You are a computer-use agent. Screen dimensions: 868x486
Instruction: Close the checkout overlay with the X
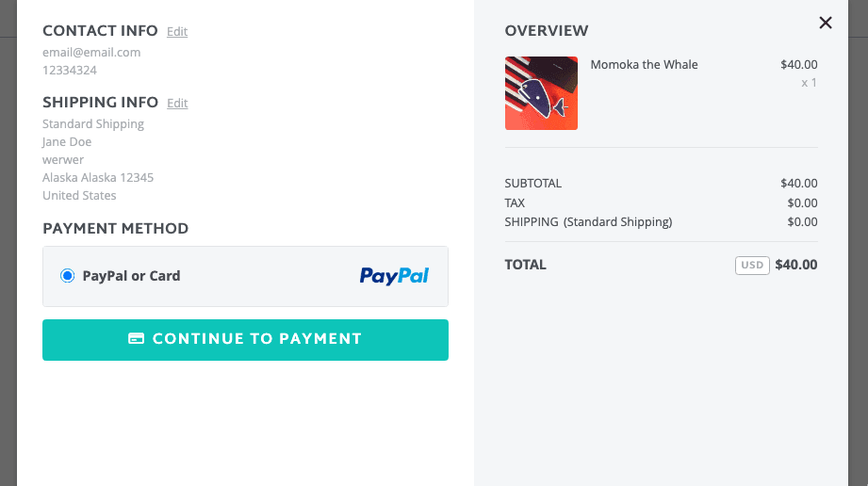tap(826, 23)
